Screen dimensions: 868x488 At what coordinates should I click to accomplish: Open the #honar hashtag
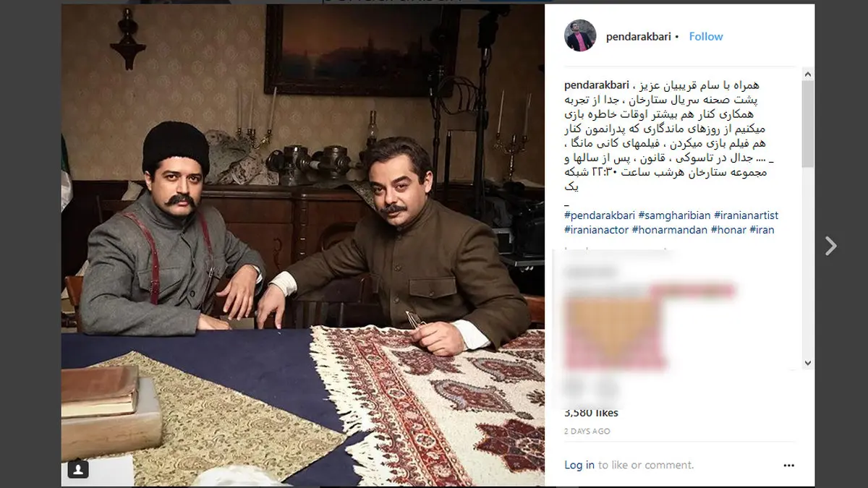pyautogui.click(x=728, y=230)
